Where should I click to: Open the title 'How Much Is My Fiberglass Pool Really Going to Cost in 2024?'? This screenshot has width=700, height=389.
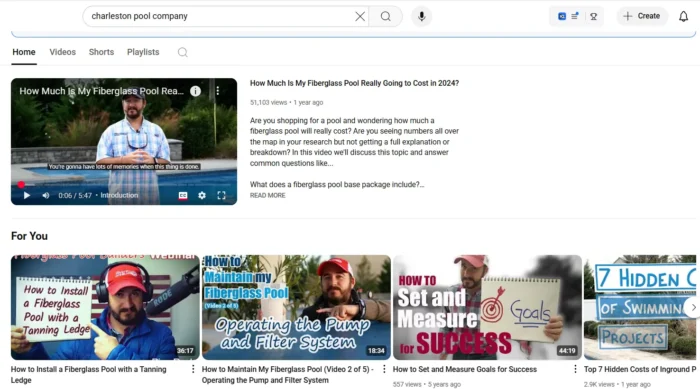354,83
